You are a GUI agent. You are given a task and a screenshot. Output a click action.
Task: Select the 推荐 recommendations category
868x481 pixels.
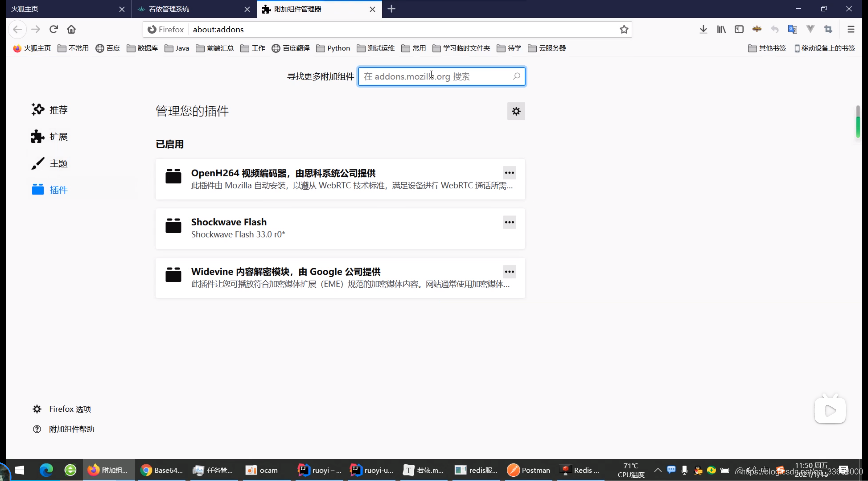[50, 110]
